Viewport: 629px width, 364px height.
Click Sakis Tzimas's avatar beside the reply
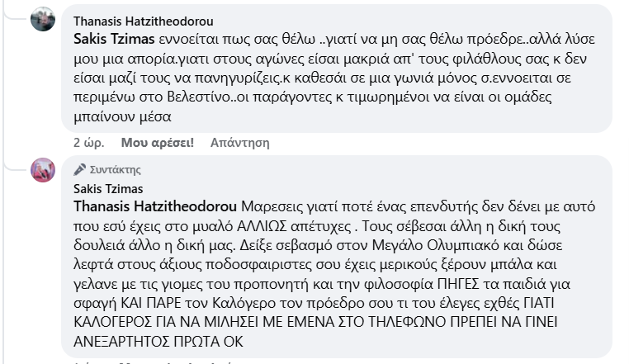43,170
